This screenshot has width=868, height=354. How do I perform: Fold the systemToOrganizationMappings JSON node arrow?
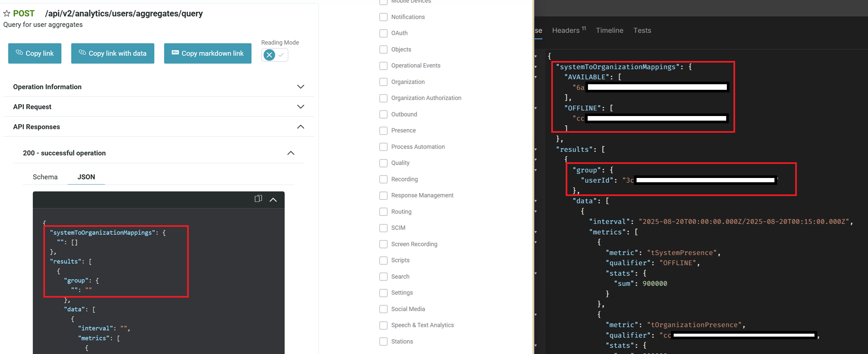(x=536, y=67)
